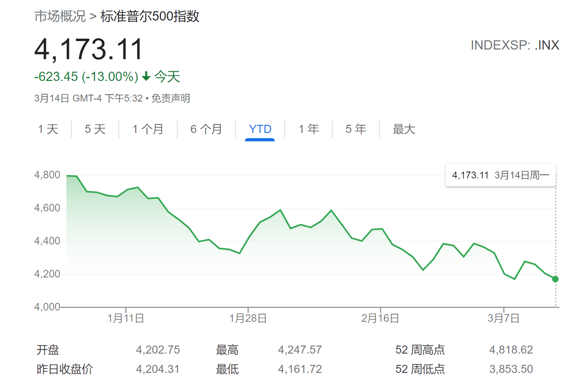Click the 2月16日 x-axis label
This screenshot has height=385, width=588.
380,319
